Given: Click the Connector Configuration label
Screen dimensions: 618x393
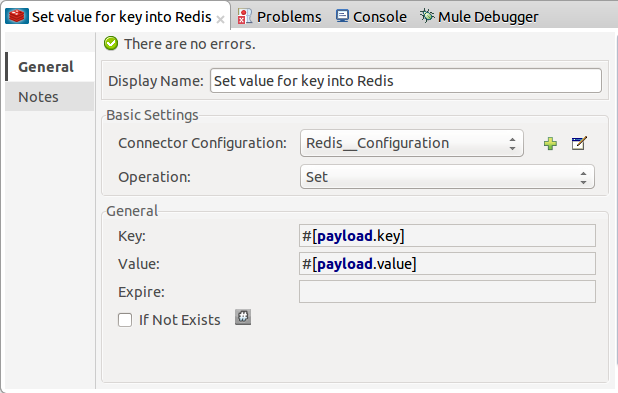Looking at the screenshot, I should point(202,143).
